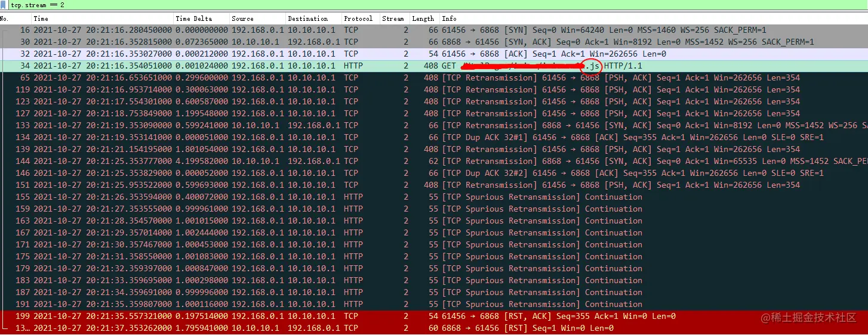Screen dimensions: 868x335
Task: Select packet 30 SYN, ACK row
Action: coord(434,42)
